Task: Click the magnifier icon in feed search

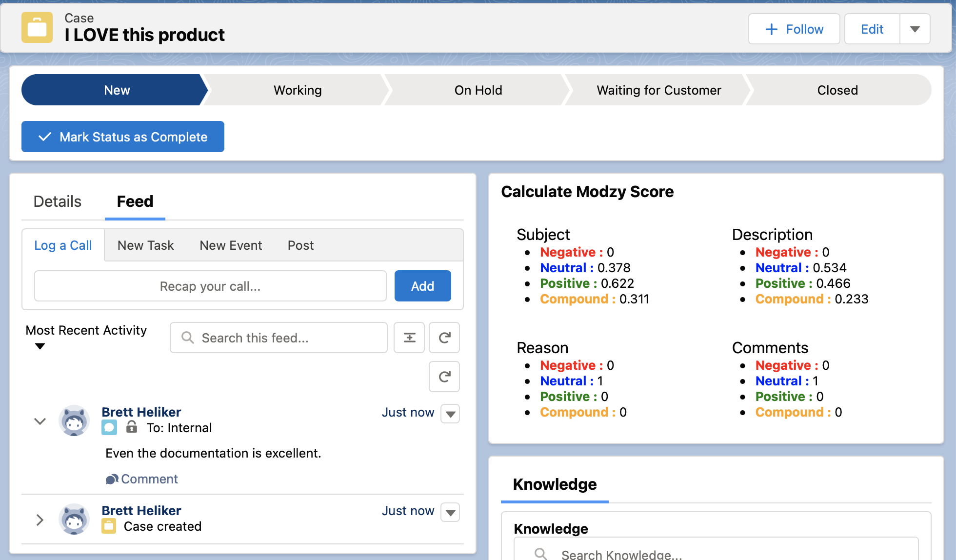Action: point(188,338)
